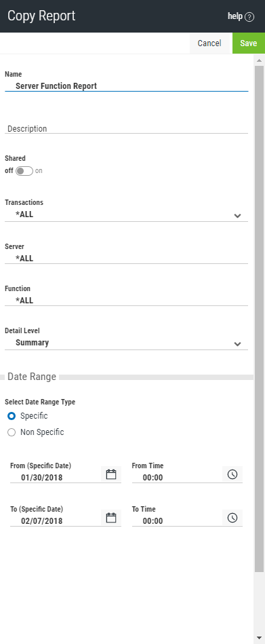
Task: Cancel copying the report
Action: click(x=209, y=43)
